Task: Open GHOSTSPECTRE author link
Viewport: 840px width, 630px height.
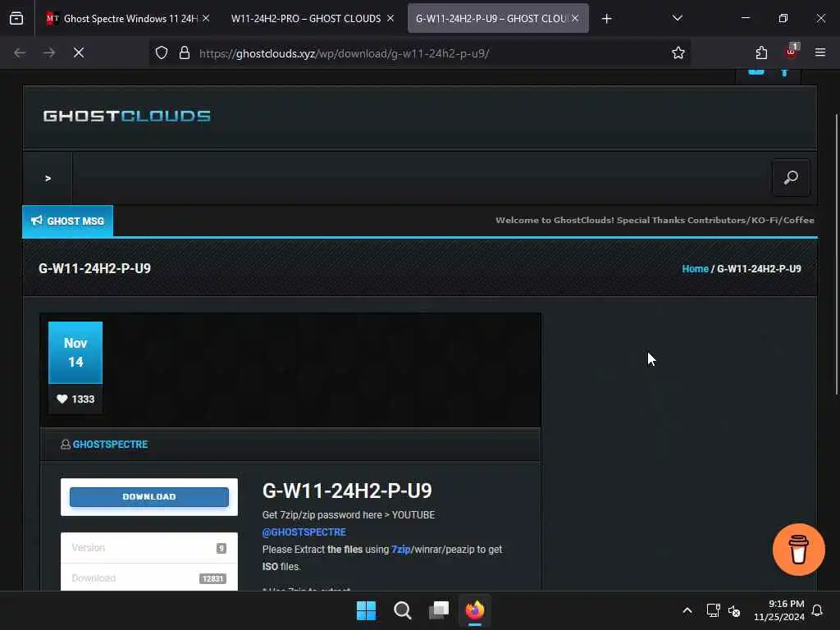Action: coord(110,444)
